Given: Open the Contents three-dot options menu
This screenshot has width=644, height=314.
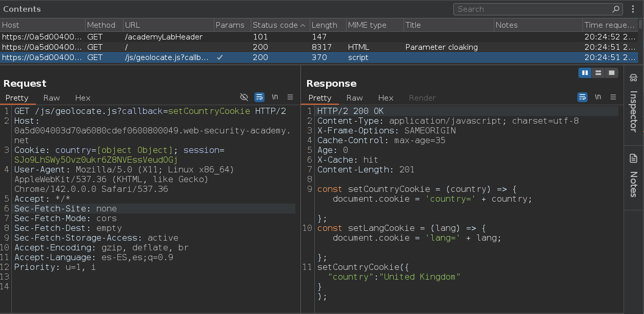Looking at the screenshot, I should [632, 9].
